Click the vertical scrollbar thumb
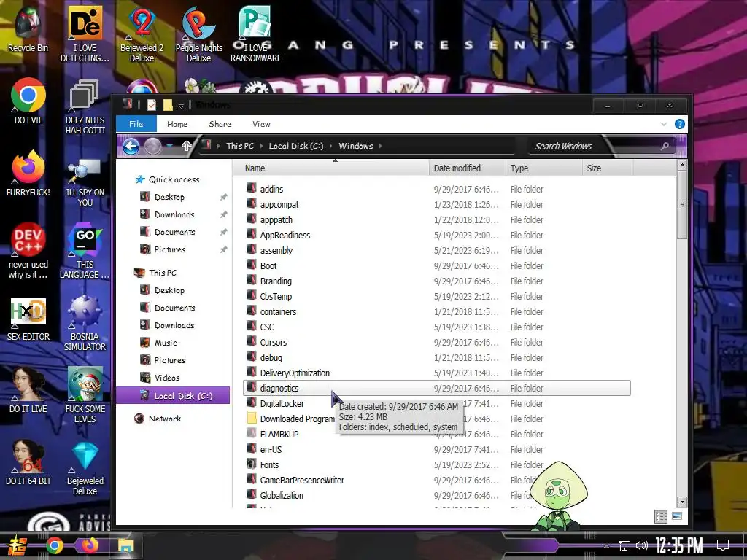747x560 pixels. [682, 205]
